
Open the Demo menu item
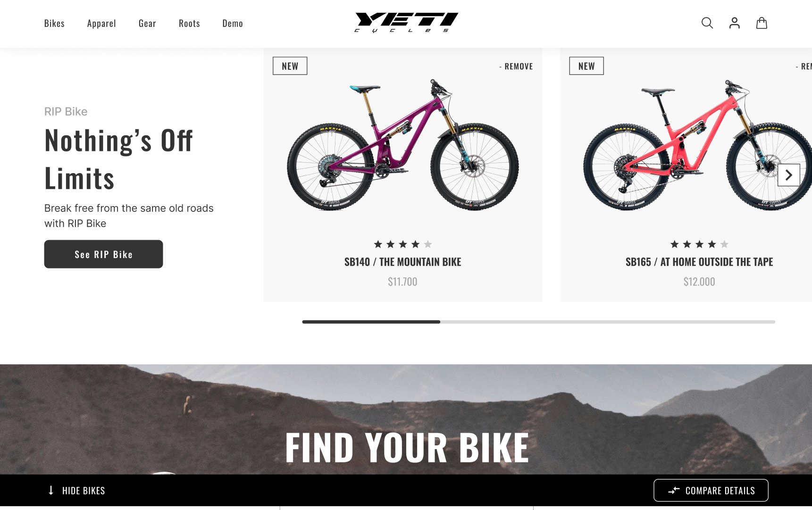pyautogui.click(x=233, y=24)
